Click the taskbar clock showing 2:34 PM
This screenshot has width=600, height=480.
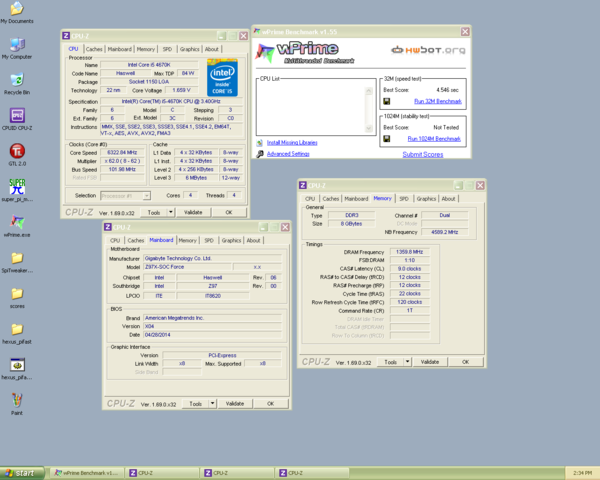582,473
